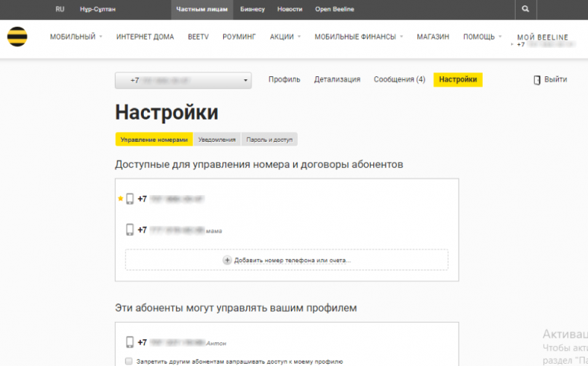The height and width of the screenshot is (366, 588).
Task: Enable checkbox forbidding profile access requests
Action: (x=129, y=361)
